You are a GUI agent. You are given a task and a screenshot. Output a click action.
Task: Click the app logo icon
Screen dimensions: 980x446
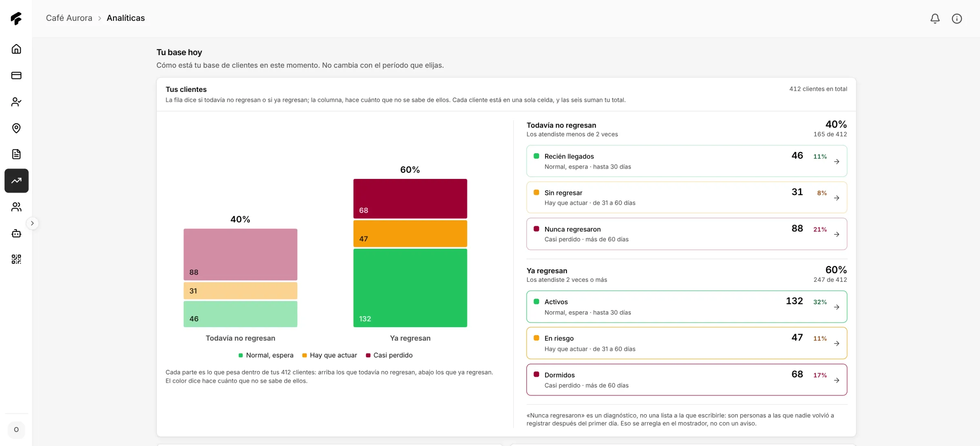[x=16, y=18]
